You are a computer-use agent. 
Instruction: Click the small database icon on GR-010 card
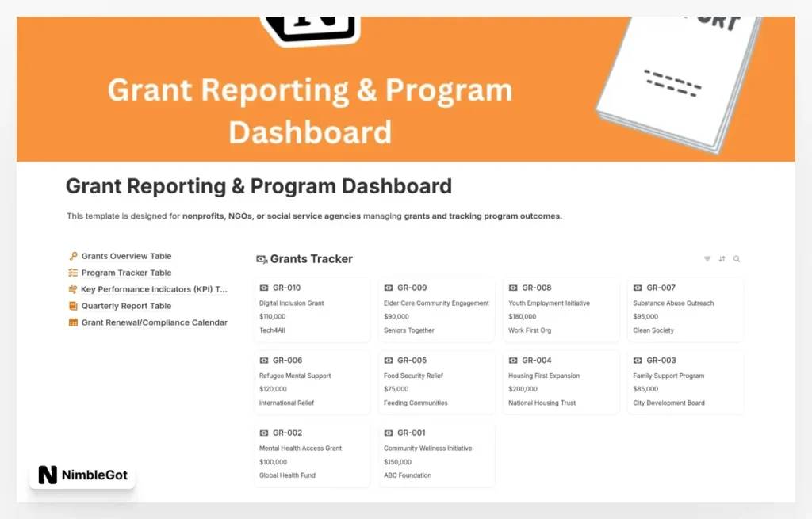(x=264, y=287)
